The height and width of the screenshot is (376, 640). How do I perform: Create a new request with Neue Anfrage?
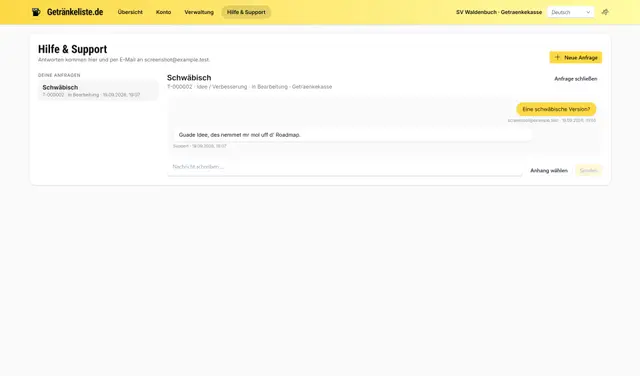pos(576,58)
